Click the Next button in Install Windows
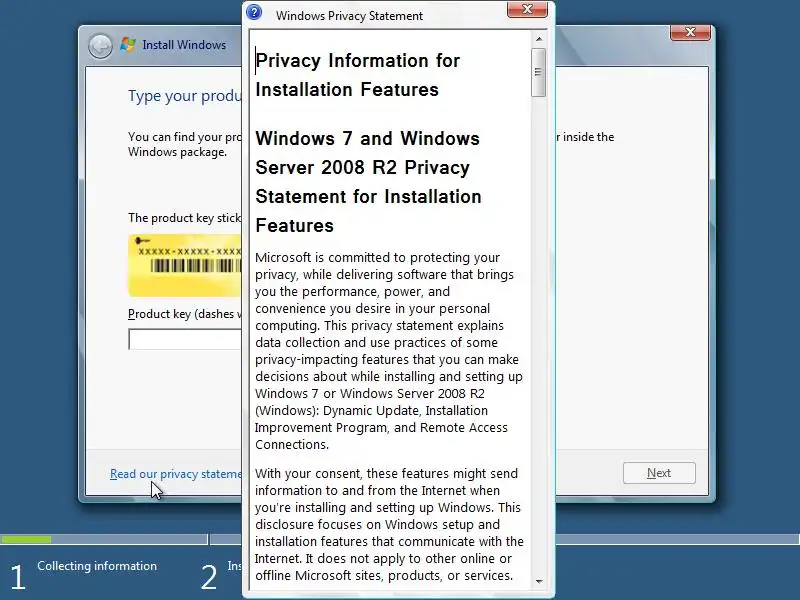 [x=659, y=473]
